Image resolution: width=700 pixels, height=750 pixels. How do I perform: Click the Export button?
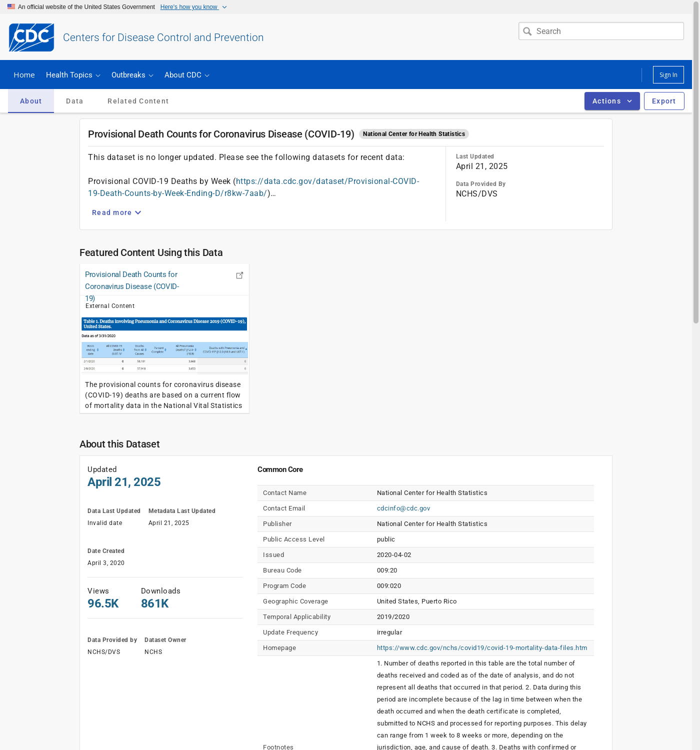click(663, 101)
